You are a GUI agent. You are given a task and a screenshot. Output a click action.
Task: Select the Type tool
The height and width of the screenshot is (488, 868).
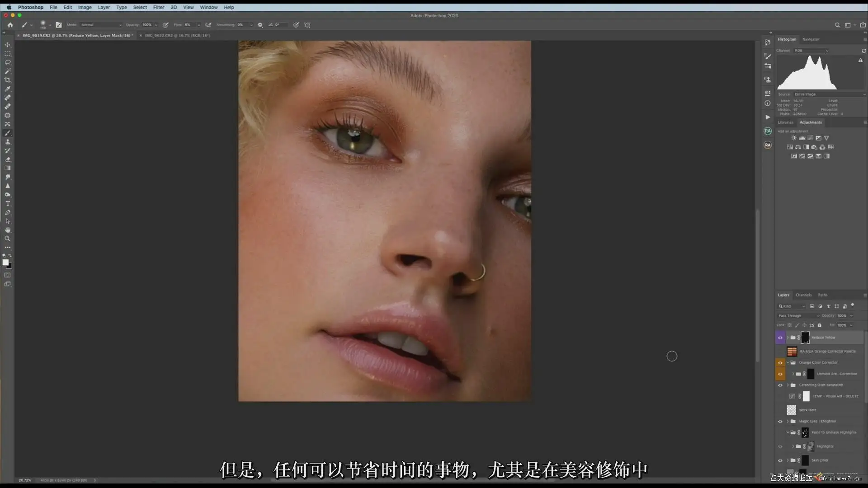point(7,203)
